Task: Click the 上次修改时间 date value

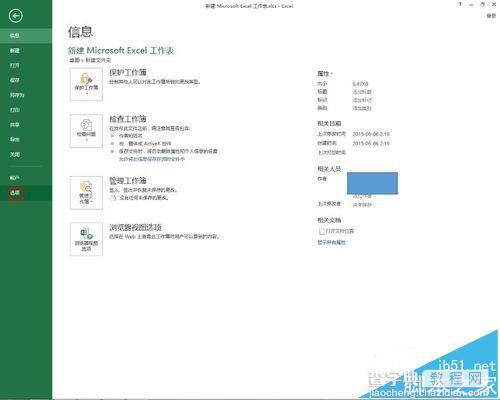Action: [371, 134]
